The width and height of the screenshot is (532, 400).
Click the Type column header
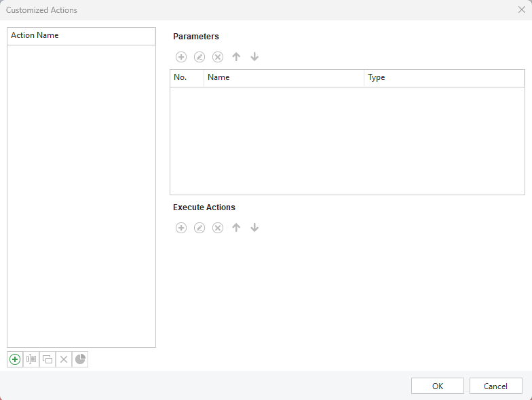444,78
